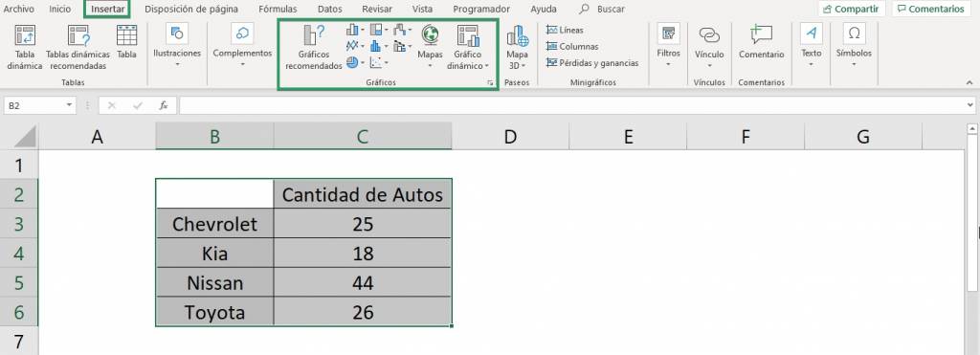The image size is (980, 355).
Task: Click the confirm checkmark in formula bar
Action: pos(138,105)
